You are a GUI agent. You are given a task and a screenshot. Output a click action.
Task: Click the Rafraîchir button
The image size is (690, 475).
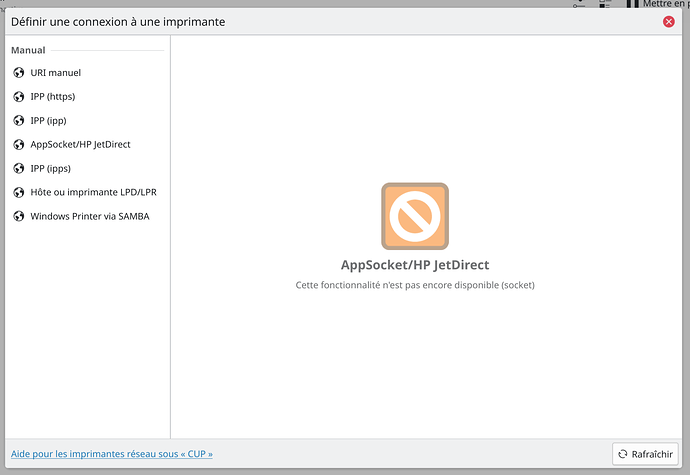(x=645, y=454)
